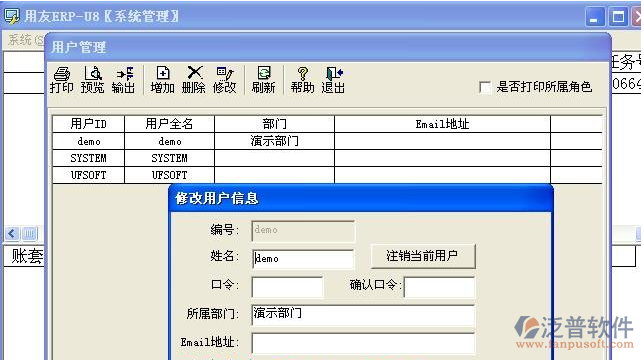Click the 退出 (Exit) toolbar icon
Viewport: 644px width, 360px height.
(x=333, y=80)
